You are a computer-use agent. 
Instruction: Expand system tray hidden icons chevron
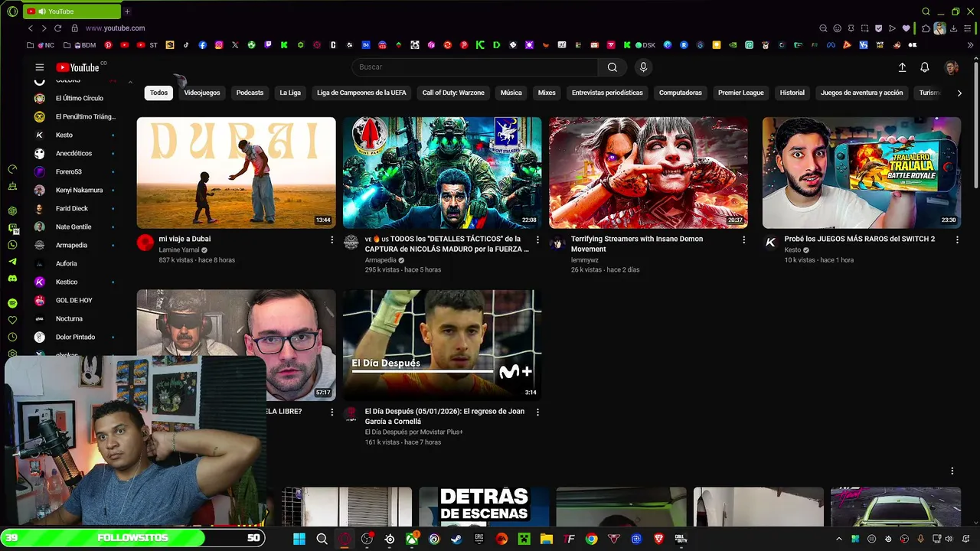click(x=838, y=539)
